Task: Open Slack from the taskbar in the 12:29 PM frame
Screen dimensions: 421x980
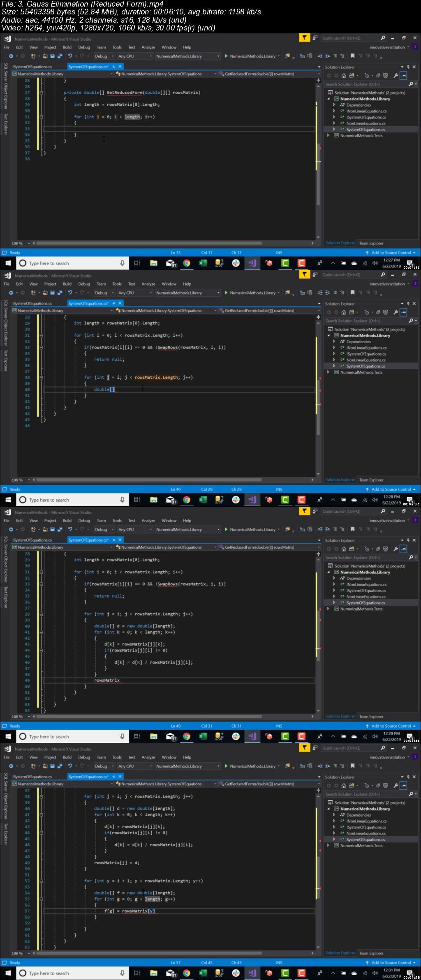Action: point(236,737)
